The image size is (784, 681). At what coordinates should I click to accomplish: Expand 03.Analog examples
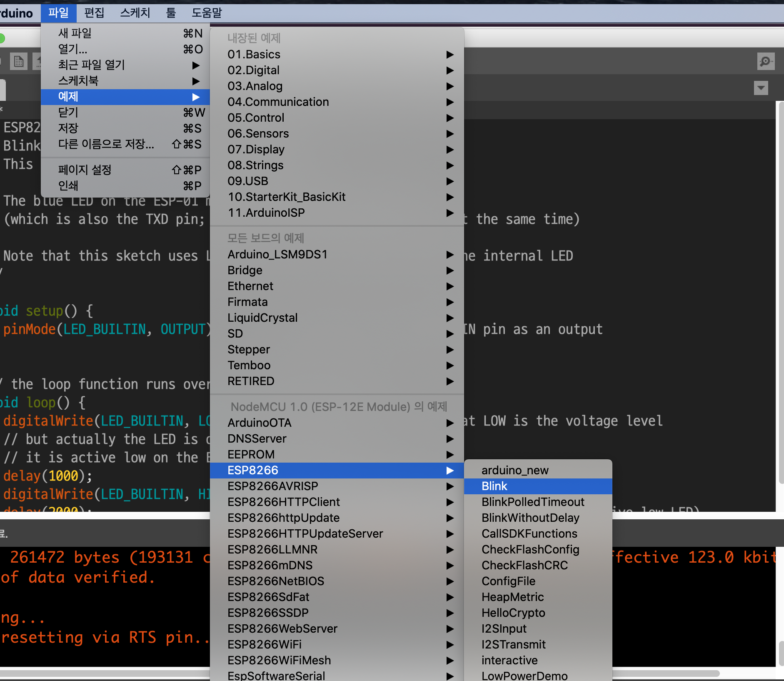click(337, 86)
